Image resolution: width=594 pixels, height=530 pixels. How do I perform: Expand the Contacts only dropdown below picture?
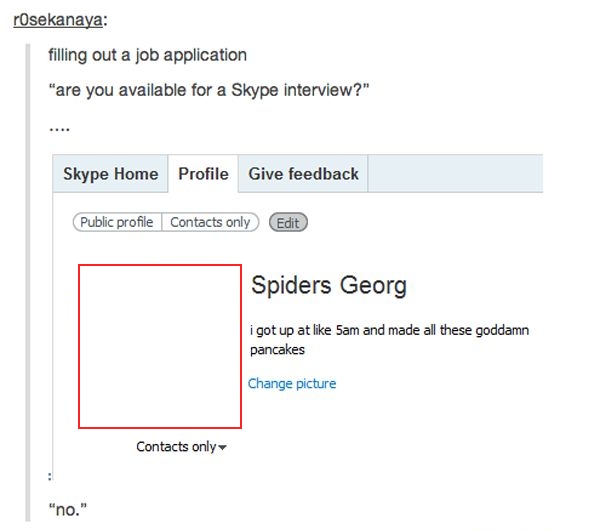pyautogui.click(x=181, y=447)
